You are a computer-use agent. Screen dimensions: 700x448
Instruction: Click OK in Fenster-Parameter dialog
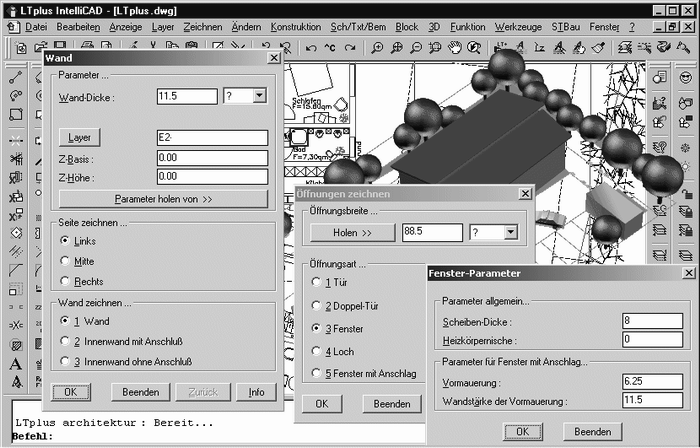[523, 431]
